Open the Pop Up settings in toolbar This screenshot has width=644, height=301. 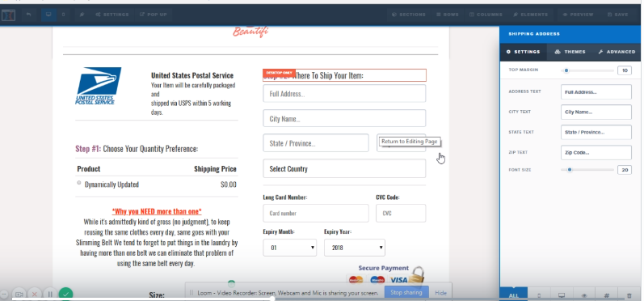(x=154, y=15)
